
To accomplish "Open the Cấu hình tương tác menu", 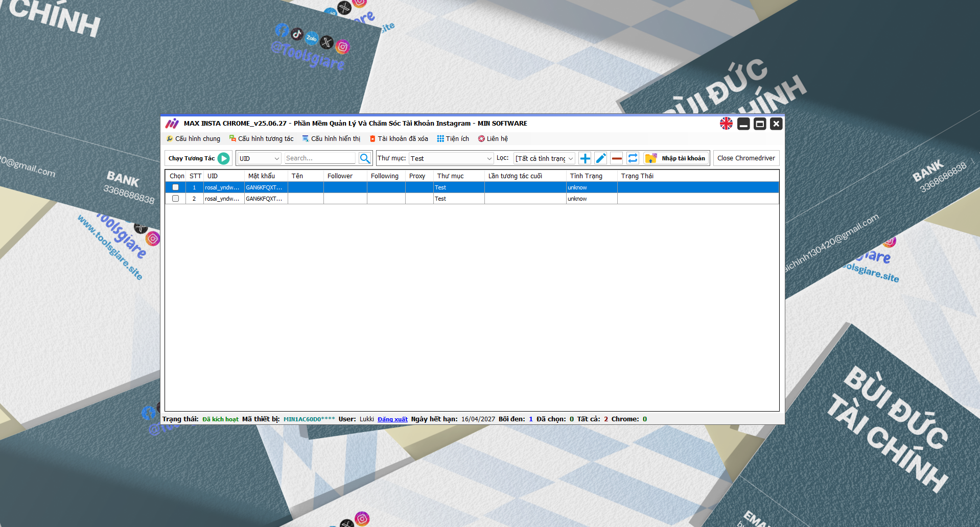I will click(x=262, y=139).
